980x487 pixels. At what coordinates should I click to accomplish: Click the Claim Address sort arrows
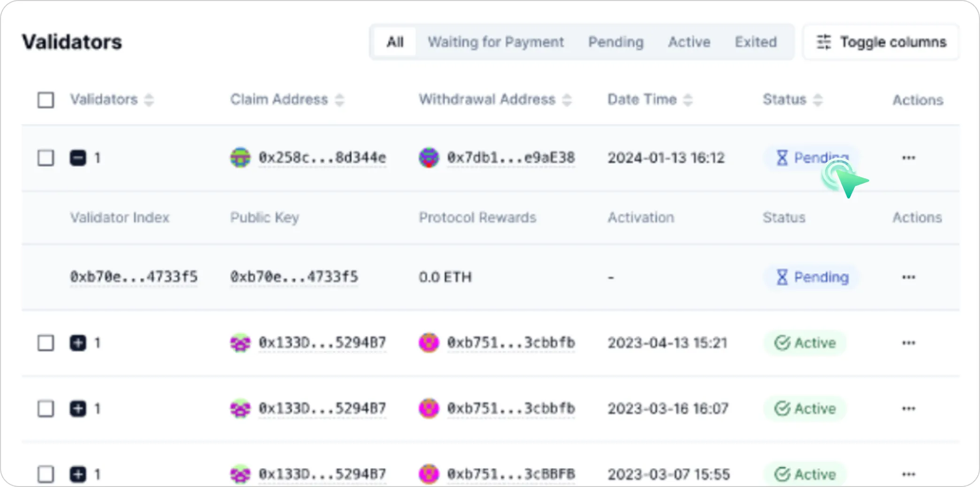[339, 100]
